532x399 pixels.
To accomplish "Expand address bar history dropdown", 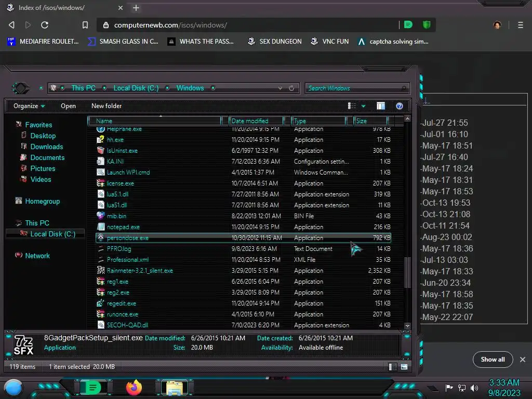I will tap(280, 88).
